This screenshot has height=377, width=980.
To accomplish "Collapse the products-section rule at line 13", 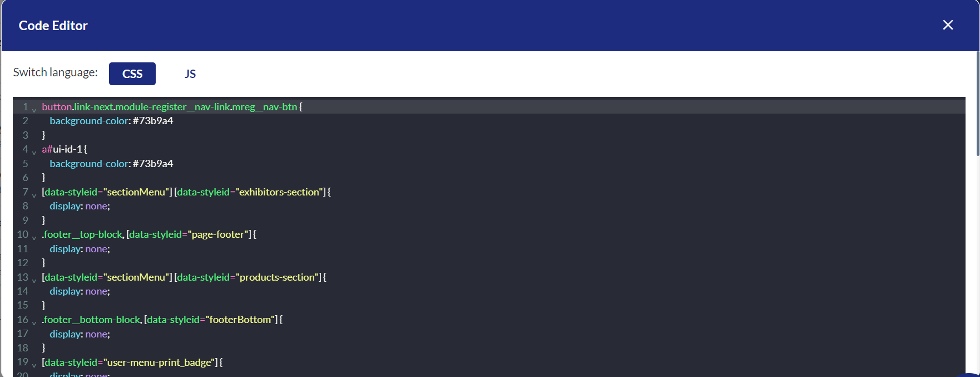I will pyautogui.click(x=34, y=280).
